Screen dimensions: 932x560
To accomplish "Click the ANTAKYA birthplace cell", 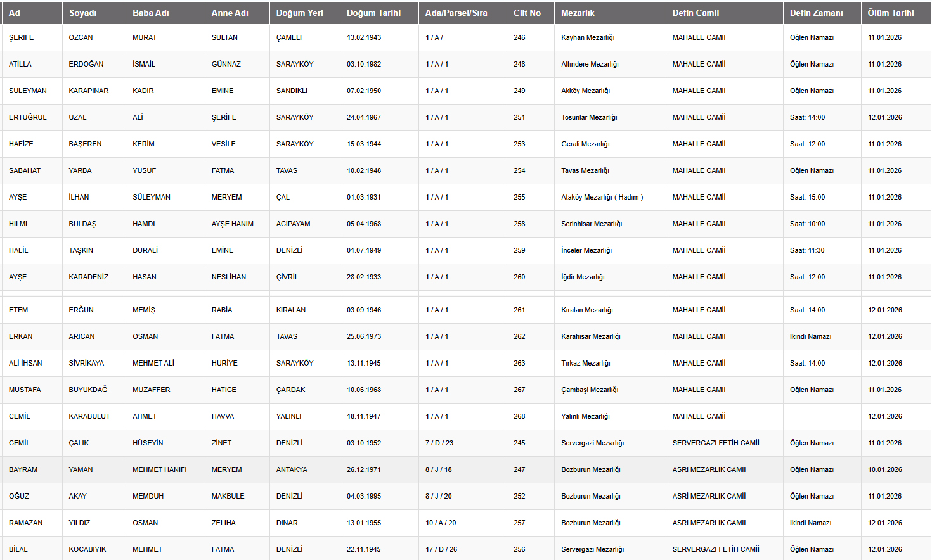I will [292, 469].
